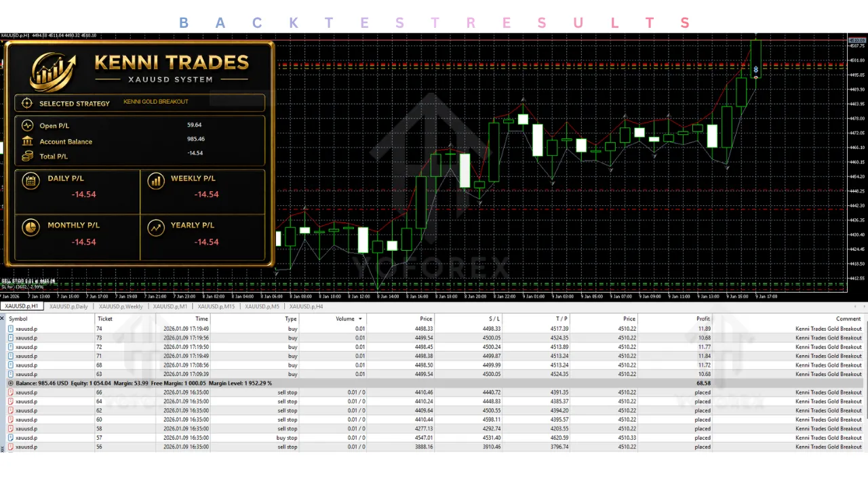The width and height of the screenshot is (868, 488).
Task: Click the S/L value 4440.72
Action: pyautogui.click(x=491, y=392)
